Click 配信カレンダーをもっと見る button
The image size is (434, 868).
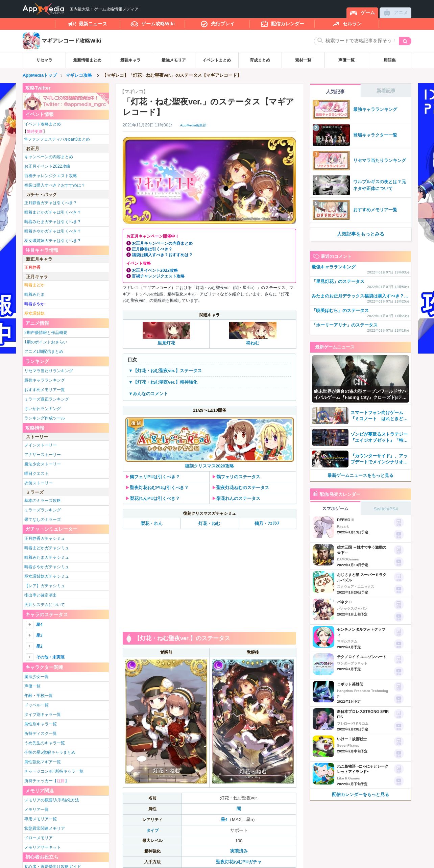click(x=361, y=795)
